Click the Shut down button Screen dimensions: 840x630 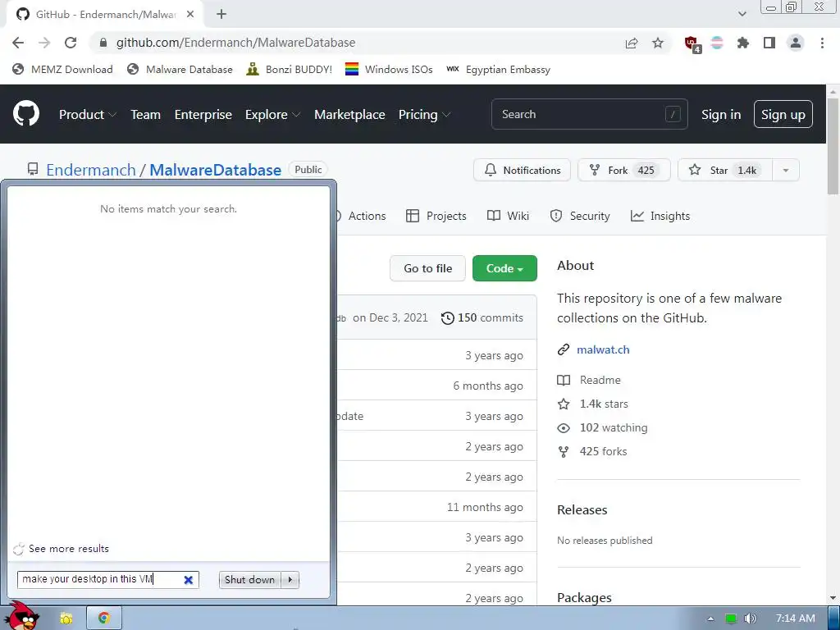tap(250, 580)
